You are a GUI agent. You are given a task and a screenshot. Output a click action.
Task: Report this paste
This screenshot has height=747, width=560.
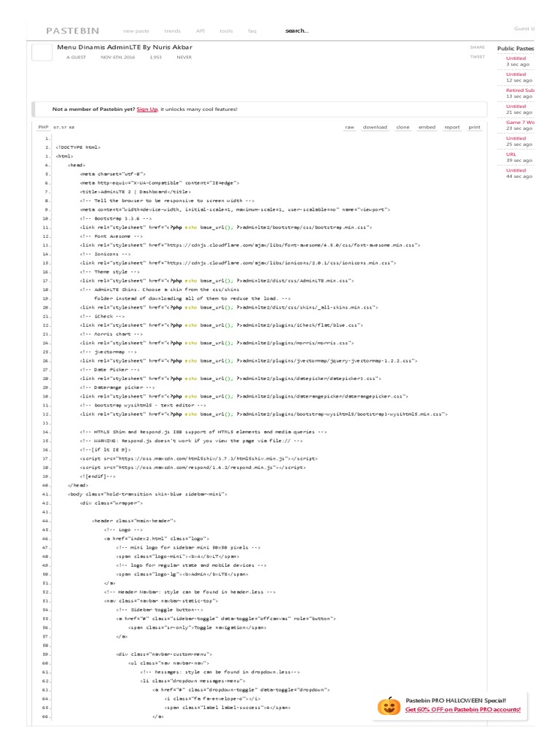click(452, 127)
